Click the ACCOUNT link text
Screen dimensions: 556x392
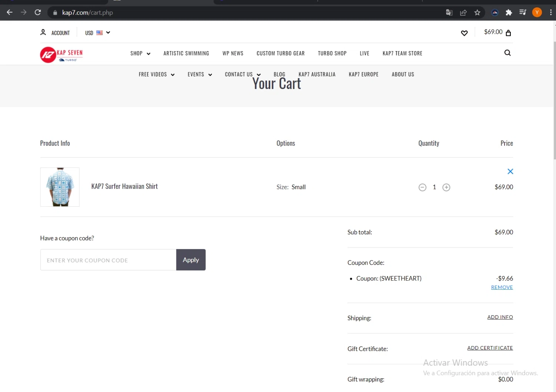(60, 33)
